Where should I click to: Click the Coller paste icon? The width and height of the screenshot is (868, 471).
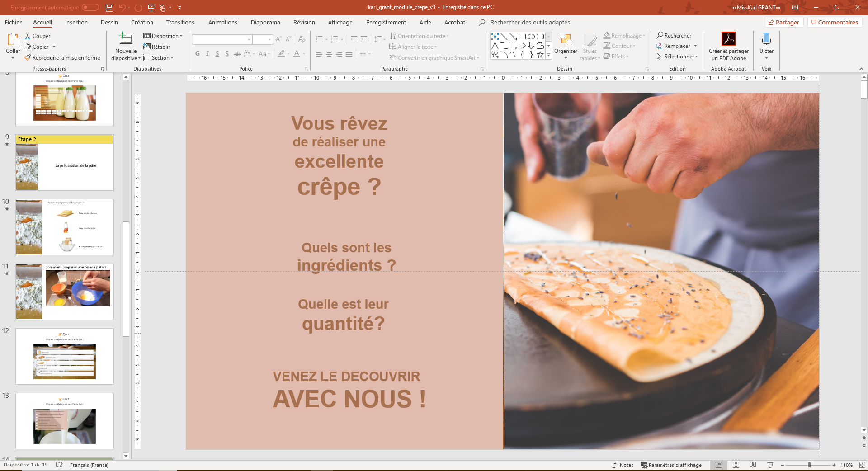point(13,40)
